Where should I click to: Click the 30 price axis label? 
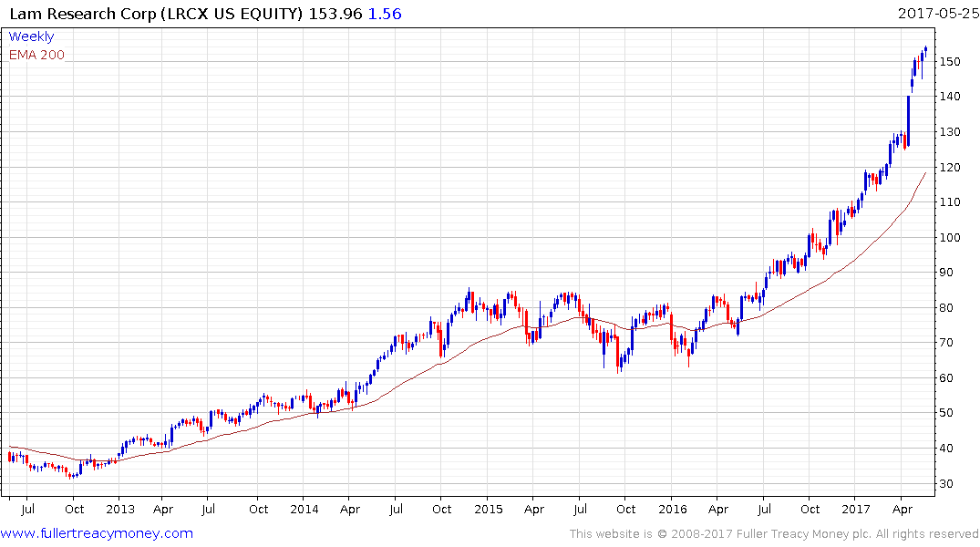tap(946, 484)
